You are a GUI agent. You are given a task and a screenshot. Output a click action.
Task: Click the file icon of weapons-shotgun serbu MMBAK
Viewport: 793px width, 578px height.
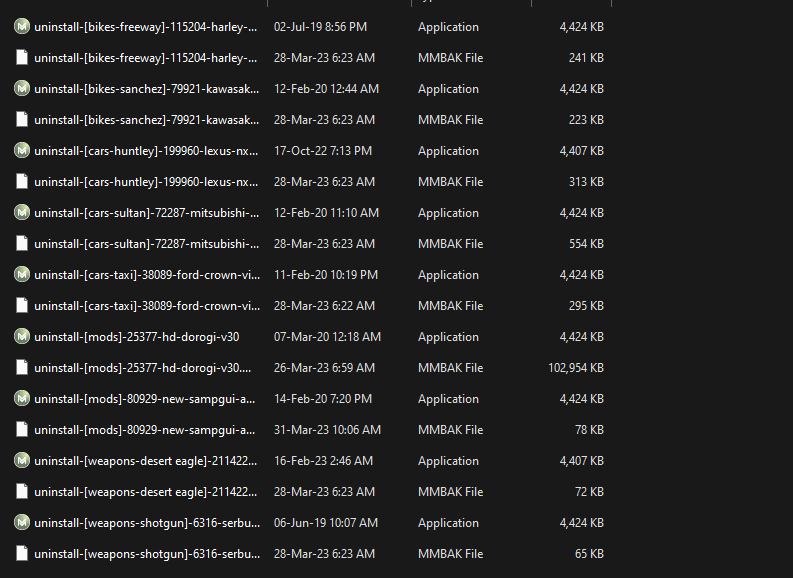pos(22,553)
